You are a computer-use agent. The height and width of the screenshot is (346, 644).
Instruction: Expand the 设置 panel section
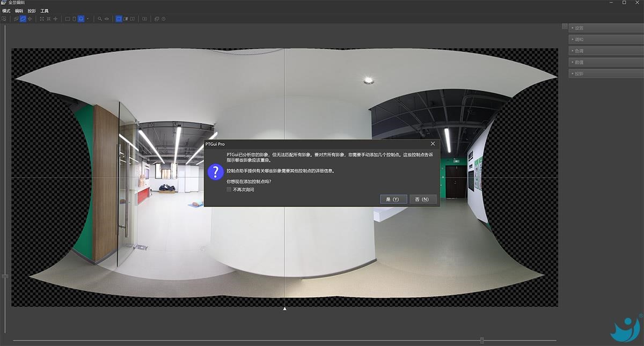605,28
